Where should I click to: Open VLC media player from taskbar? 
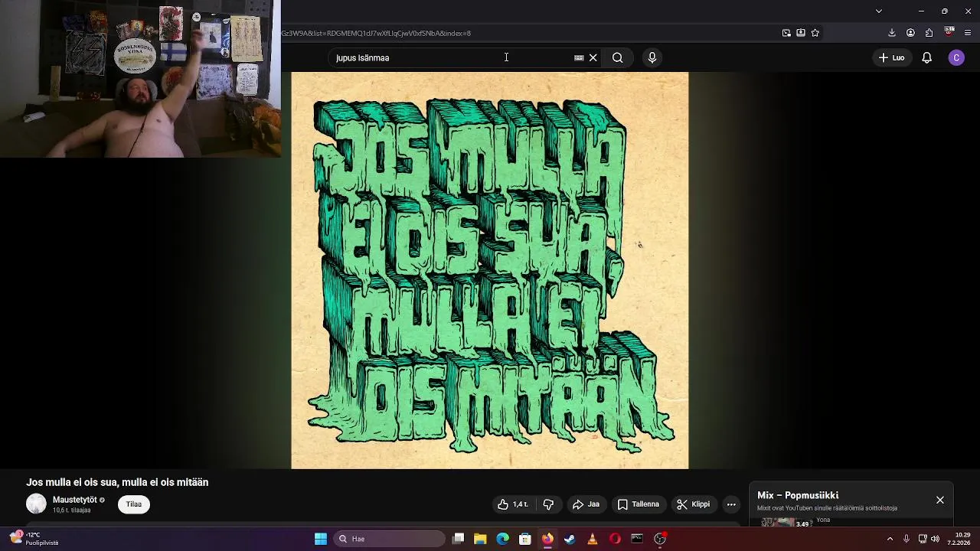593,539
